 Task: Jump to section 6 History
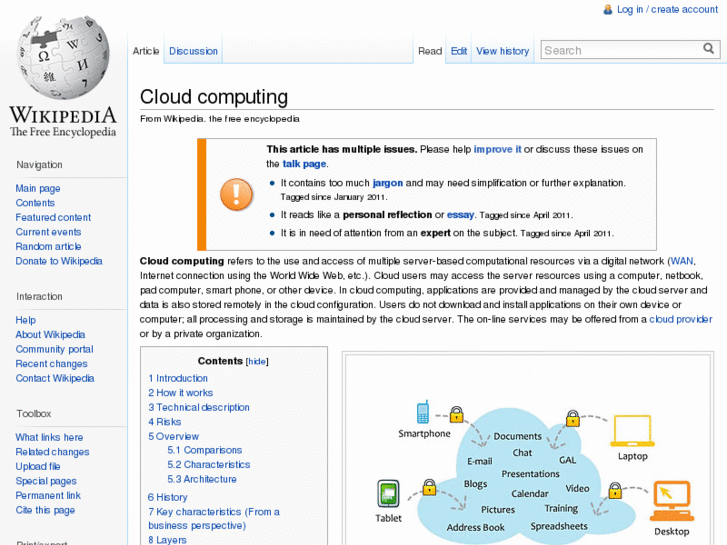[x=167, y=497]
